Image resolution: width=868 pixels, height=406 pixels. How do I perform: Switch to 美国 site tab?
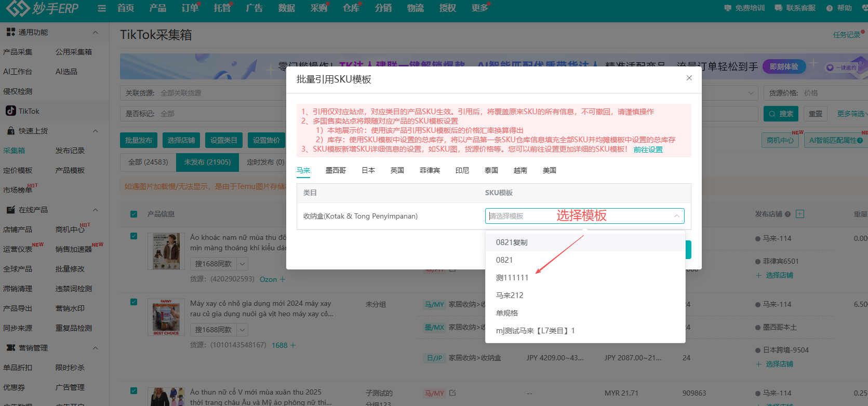pos(550,170)
